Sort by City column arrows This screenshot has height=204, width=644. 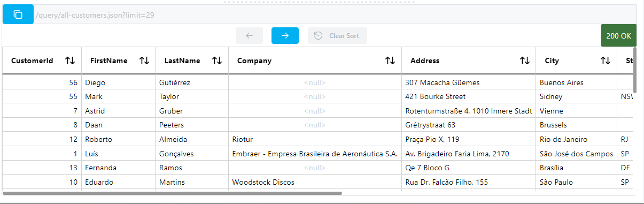[606, 61]
